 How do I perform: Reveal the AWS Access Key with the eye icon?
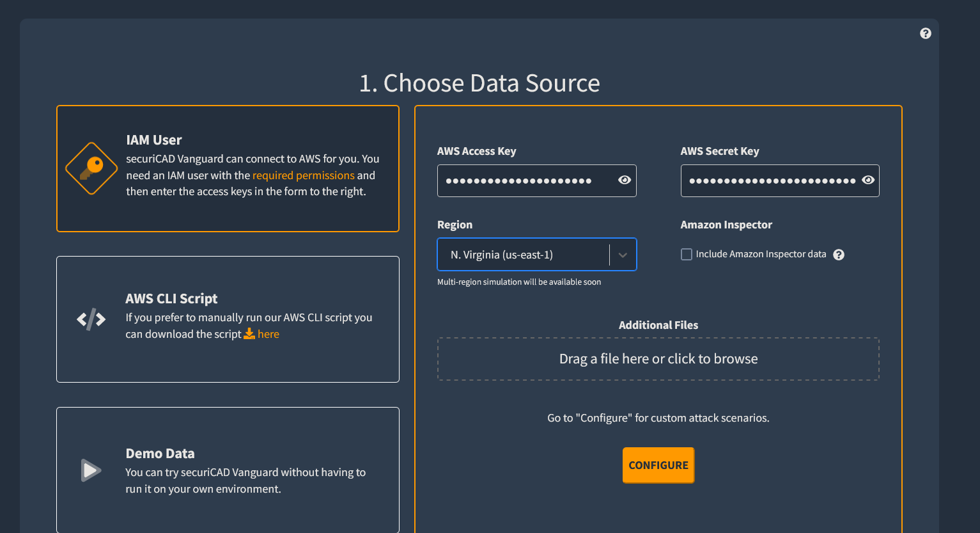click(x=625, y=180)
